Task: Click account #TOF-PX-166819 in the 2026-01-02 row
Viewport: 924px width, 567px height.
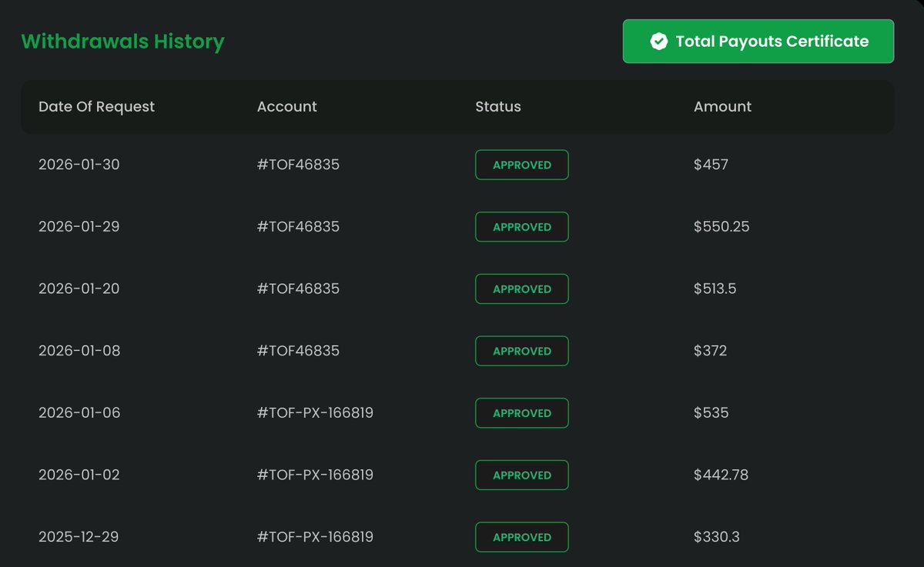Action: tap(315, 475)
